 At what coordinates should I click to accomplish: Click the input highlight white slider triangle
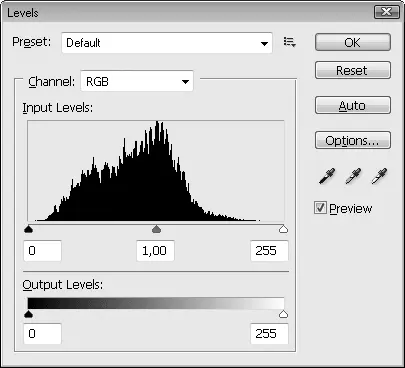283,229
